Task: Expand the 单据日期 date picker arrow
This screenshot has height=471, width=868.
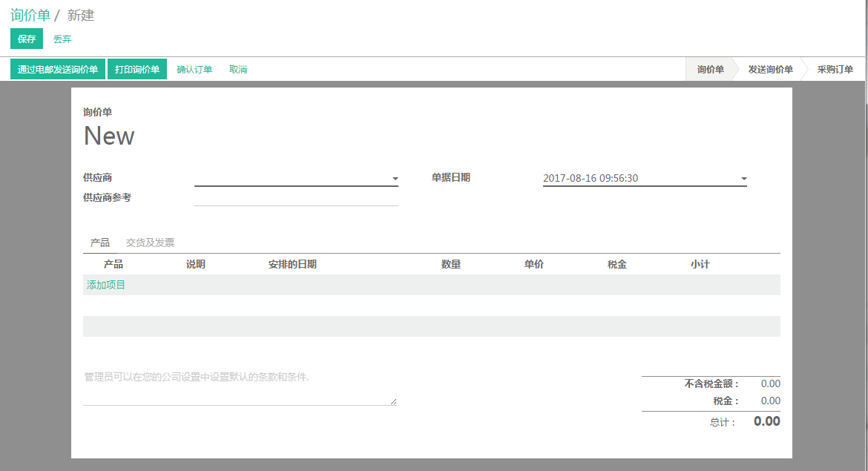Action: click(x=743, y=179)
